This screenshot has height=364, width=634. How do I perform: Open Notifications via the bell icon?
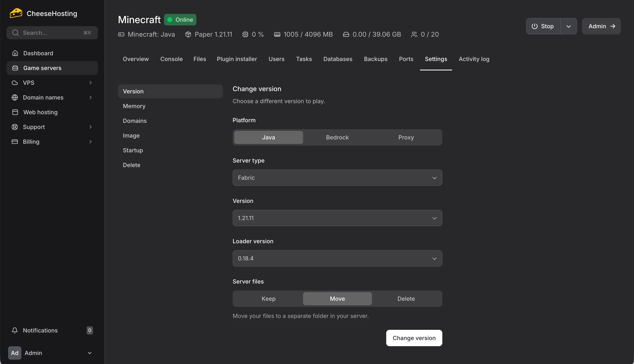tap(15, 330)
